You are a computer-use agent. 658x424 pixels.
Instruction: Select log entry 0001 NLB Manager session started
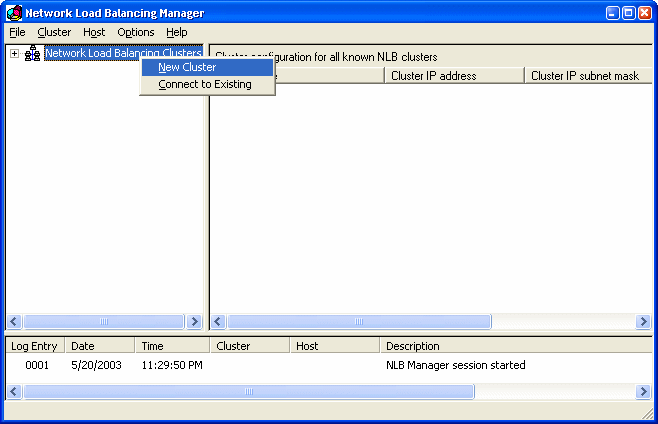tap(329, 365)
